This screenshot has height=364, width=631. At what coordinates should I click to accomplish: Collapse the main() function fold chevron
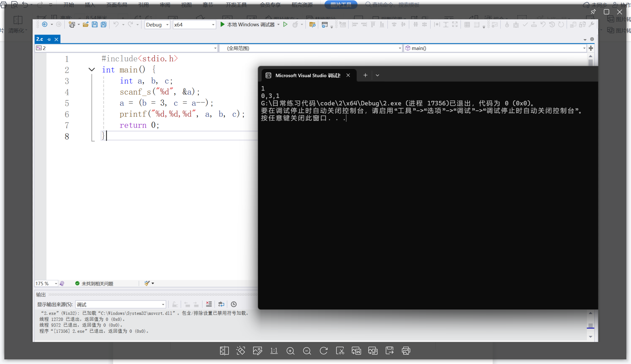pyautogui.click(x=92, y=70)
